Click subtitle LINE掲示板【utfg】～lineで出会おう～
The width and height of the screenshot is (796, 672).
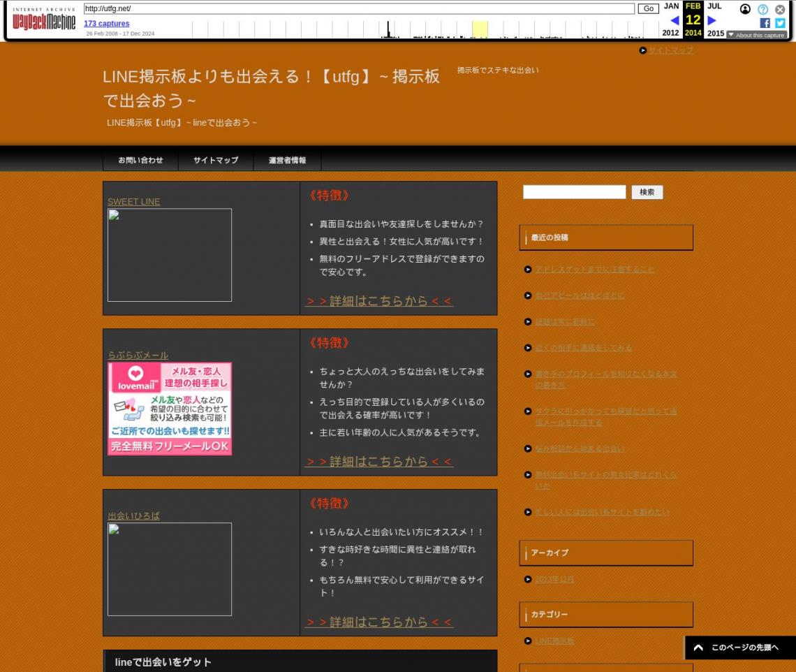click(182, 122)
